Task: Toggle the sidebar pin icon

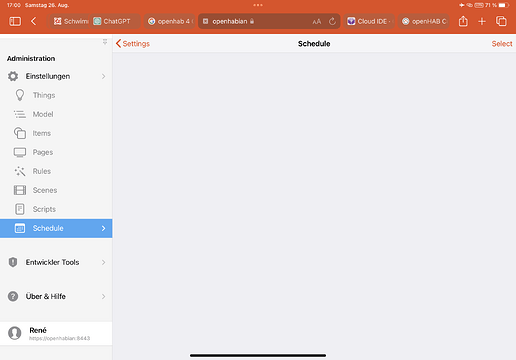Action: click(x=105, y=42)
